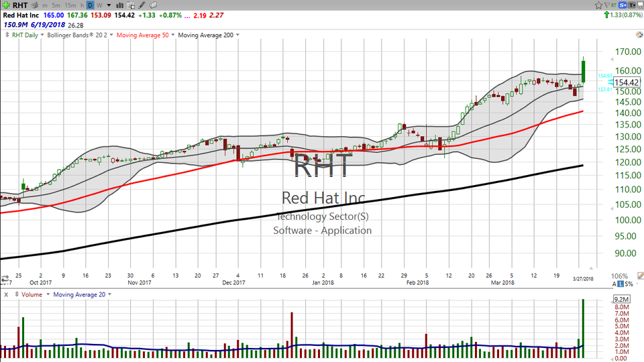The height and width of the screenshot is (362, 644).
Task: Select logarithmic scale L
Action: tap(621, 284)
